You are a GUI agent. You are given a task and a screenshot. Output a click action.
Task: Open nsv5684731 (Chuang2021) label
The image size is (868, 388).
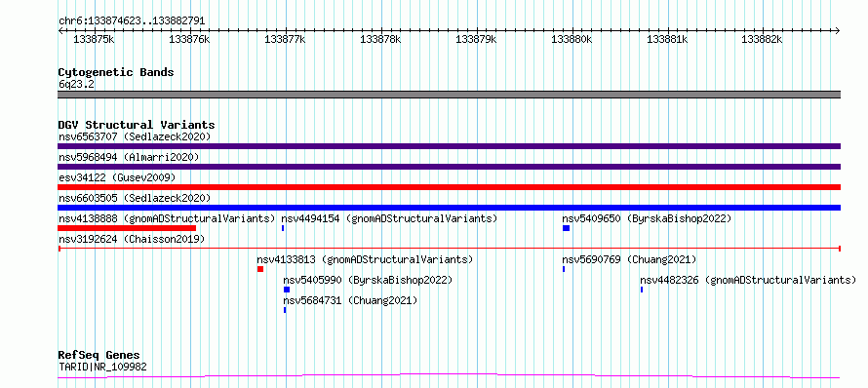pyautogui.click(x=350, y=300)
